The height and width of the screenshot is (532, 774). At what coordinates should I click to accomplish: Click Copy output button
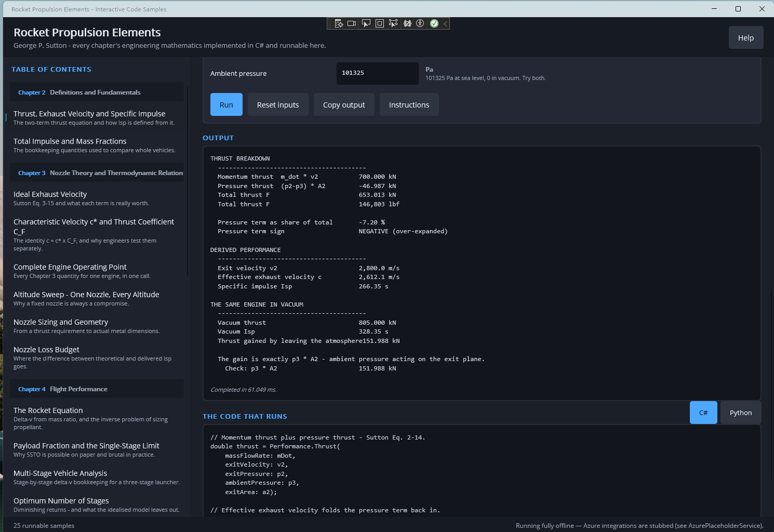344,104
